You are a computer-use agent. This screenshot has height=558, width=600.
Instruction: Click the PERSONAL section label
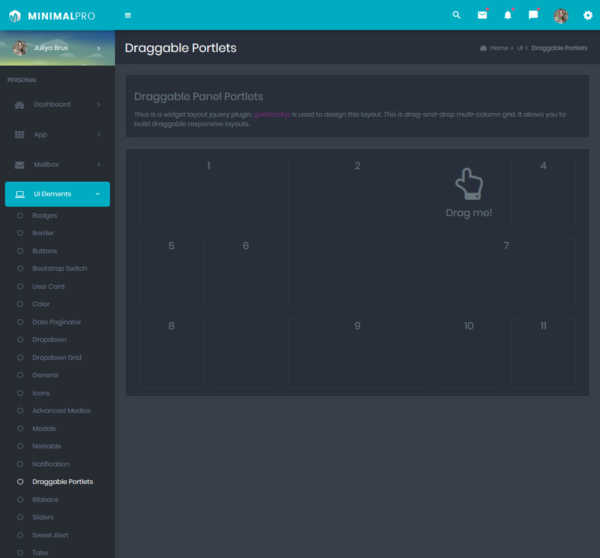coord(22,80)
